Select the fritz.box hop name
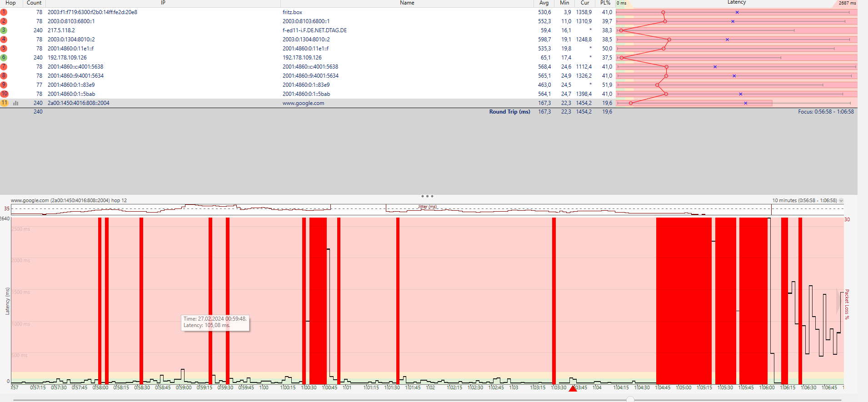Viewport: 868px width, 402px height. [x=292, y=12]
